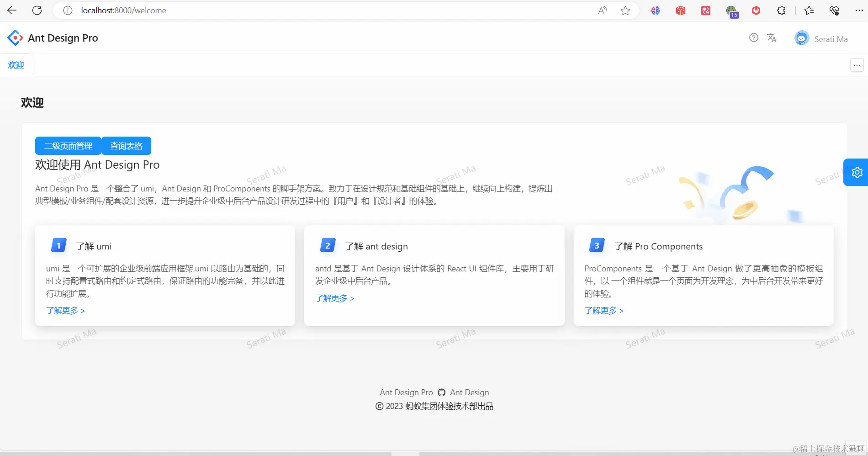Reload the page with the refresh icon

[37, 10]
